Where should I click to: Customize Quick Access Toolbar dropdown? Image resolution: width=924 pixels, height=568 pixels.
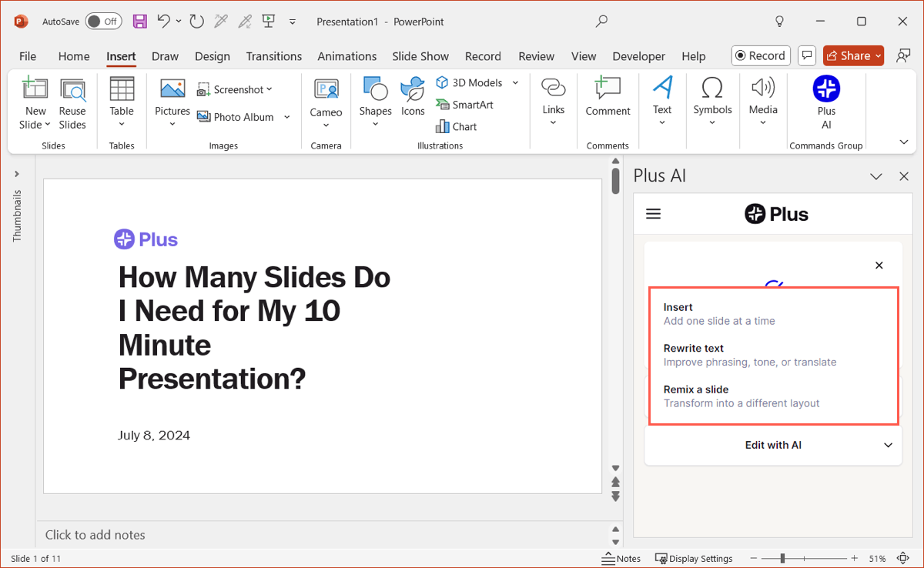(x=293, y=22)
